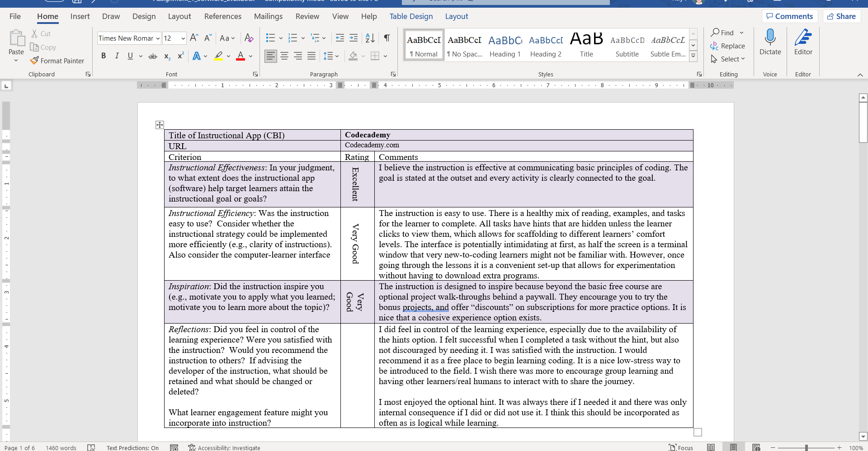This screenshot has width=868, height=451.
Task: Open the font size dropdown
Action: 183,38
